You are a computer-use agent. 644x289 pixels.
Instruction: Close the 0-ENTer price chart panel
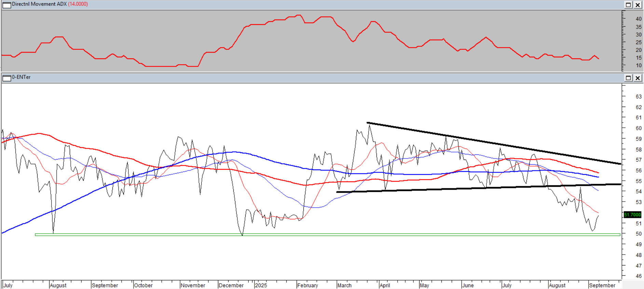pos(638,78)
